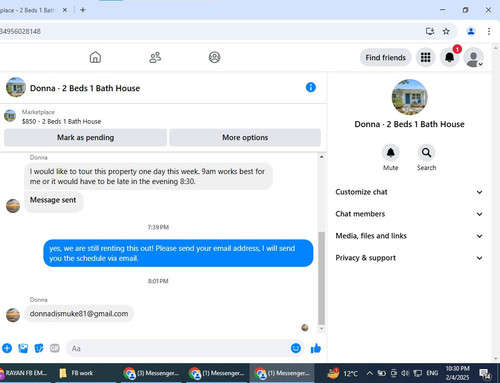Screen dimensions: 500x383
Task: Send a thumbs-up like
Action: click(x=316, y=348)
